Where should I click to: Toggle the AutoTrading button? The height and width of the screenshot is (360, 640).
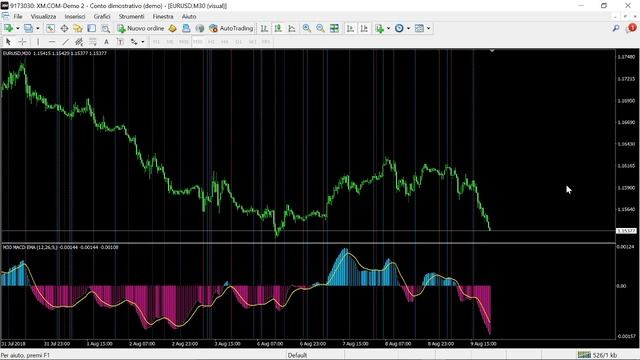[x=231, y=28]
